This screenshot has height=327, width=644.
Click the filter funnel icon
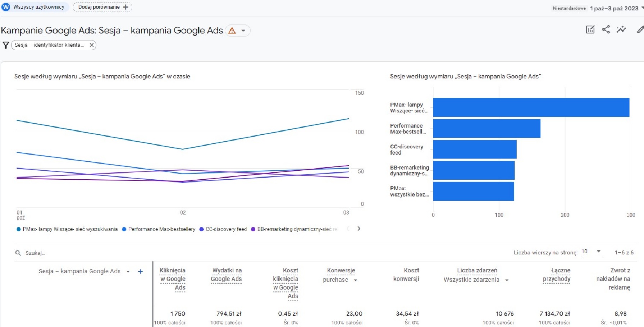tap(6, 45)
